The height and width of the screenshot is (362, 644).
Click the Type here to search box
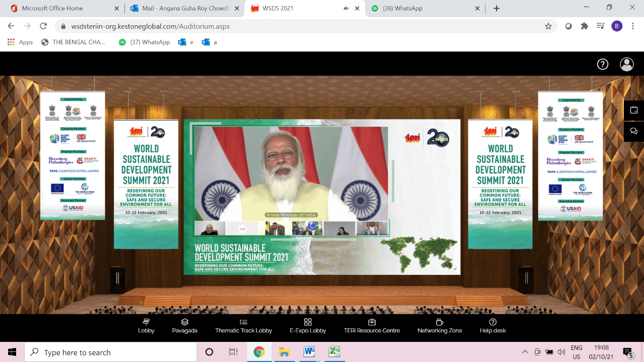click(111, 352)
